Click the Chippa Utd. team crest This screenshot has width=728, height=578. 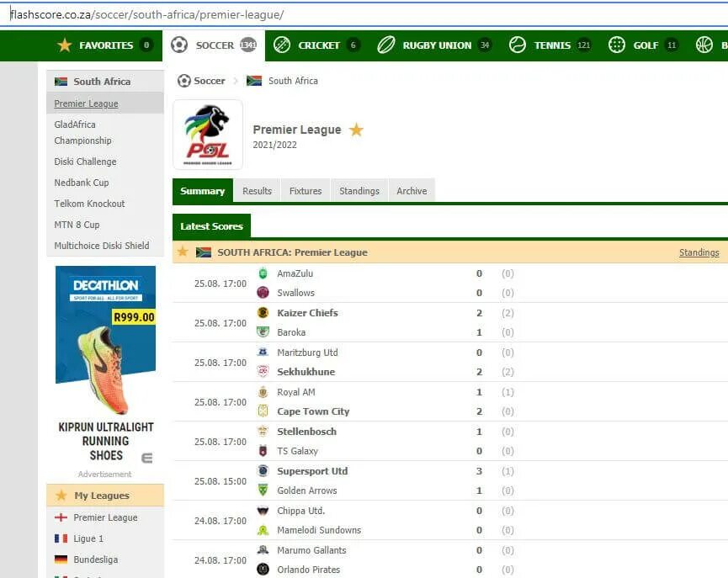[263, 511]
